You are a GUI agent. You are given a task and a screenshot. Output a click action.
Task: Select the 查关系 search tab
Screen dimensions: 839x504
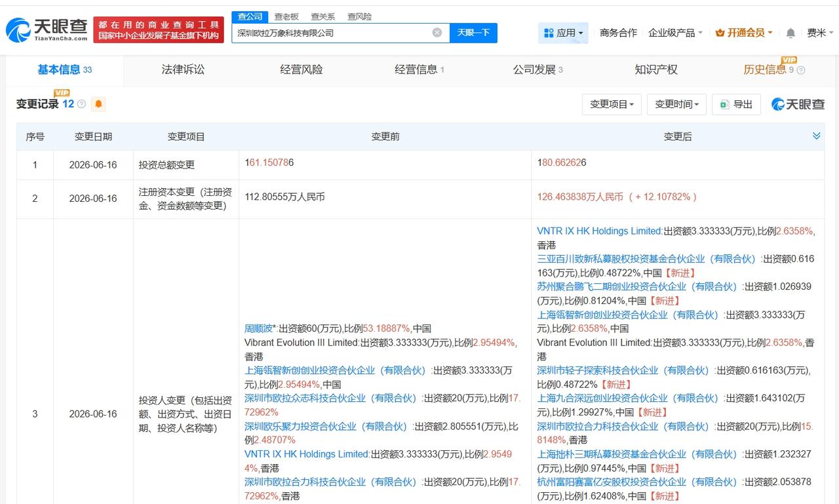322,16
